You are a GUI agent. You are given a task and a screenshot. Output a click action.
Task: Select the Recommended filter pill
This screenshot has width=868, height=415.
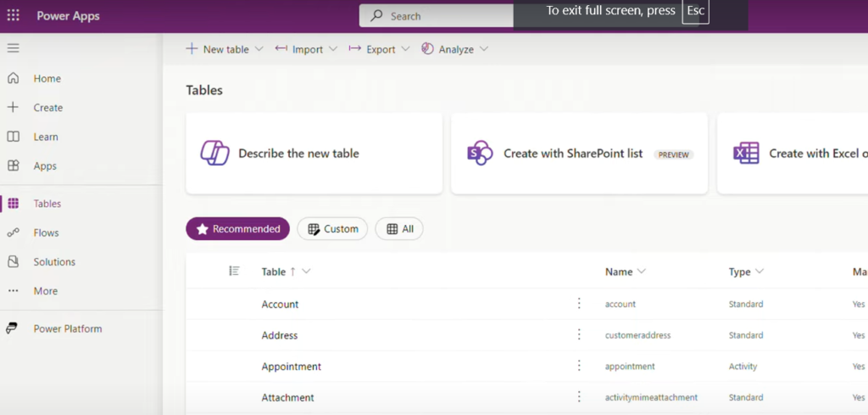point(237,229)
